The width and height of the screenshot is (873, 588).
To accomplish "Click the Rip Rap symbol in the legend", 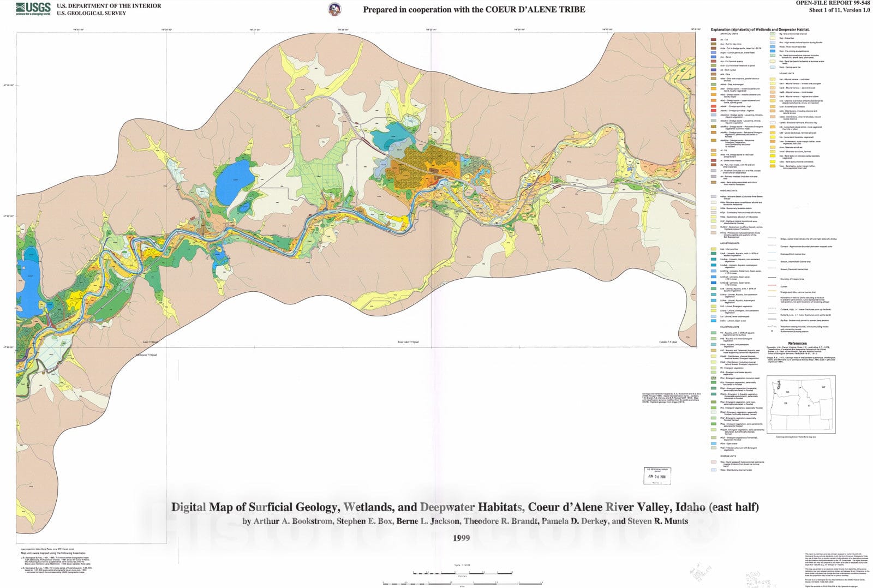I will [x=772, y=320].
